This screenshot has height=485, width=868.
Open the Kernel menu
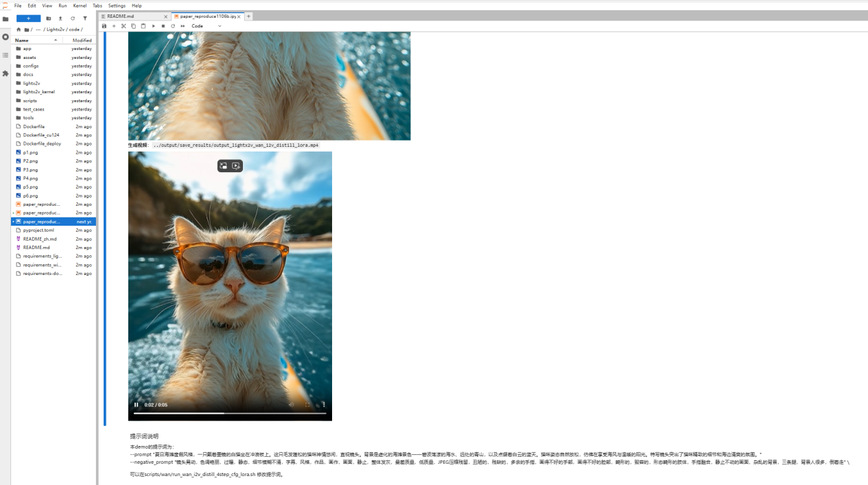pos(80,5)
